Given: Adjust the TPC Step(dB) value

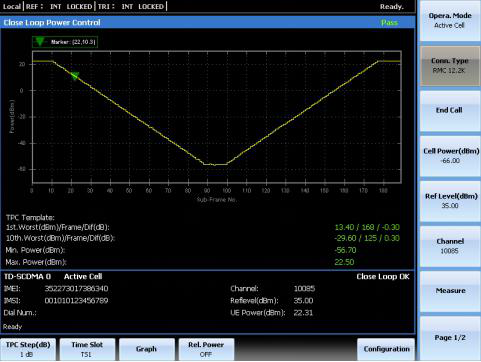Looking at the screenshot, I should (28, 349).
